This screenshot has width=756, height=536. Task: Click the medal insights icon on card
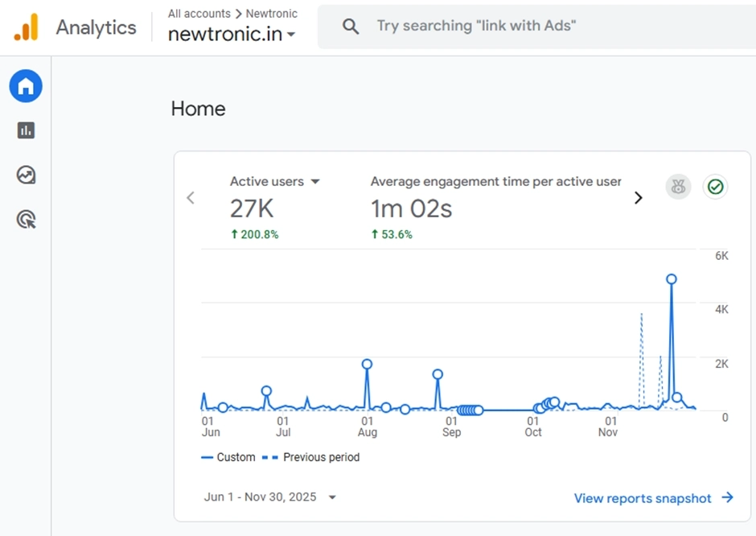click(x=678, y=187)
